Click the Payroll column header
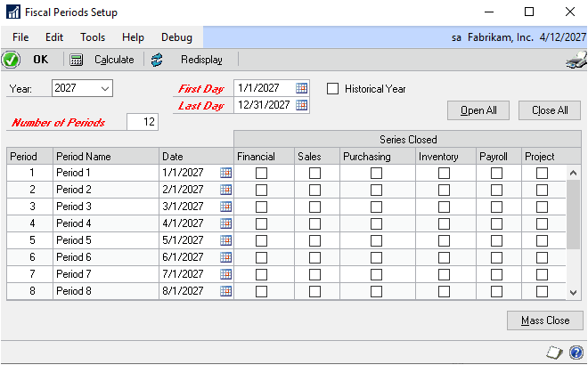Screen dimensions: 588x365 click(x=499, y=157)
